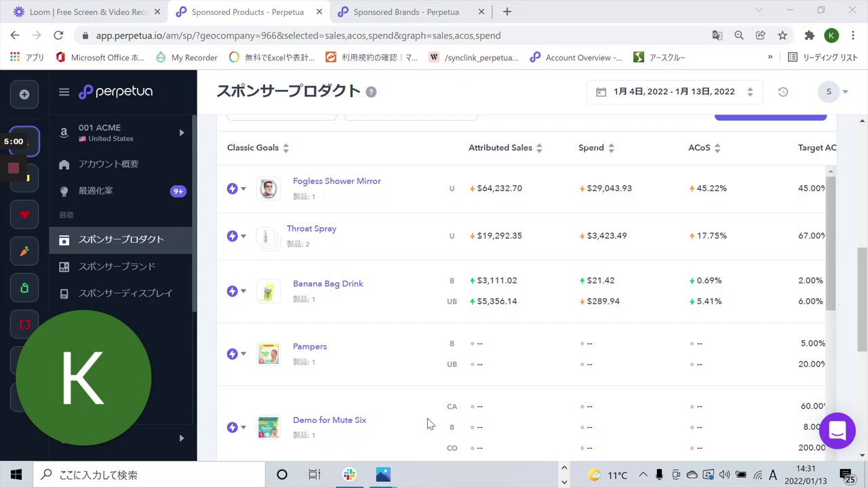868x488 pixels.
Task: Bookmark this page with the star icon
Action: pyautogui.click(x=783, y=35)
